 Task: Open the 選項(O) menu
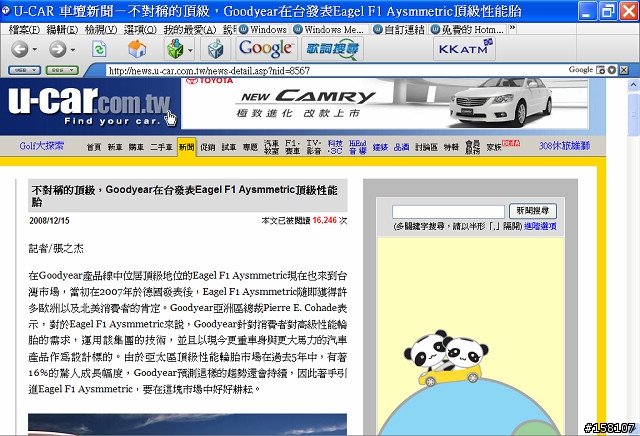pyautogui.click(x=140, y=29)
